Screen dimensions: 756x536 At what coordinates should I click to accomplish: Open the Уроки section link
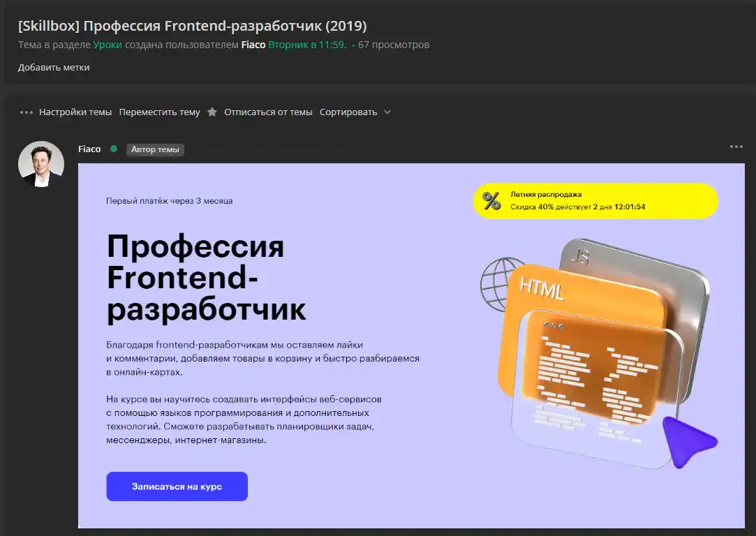coord(108,45)
